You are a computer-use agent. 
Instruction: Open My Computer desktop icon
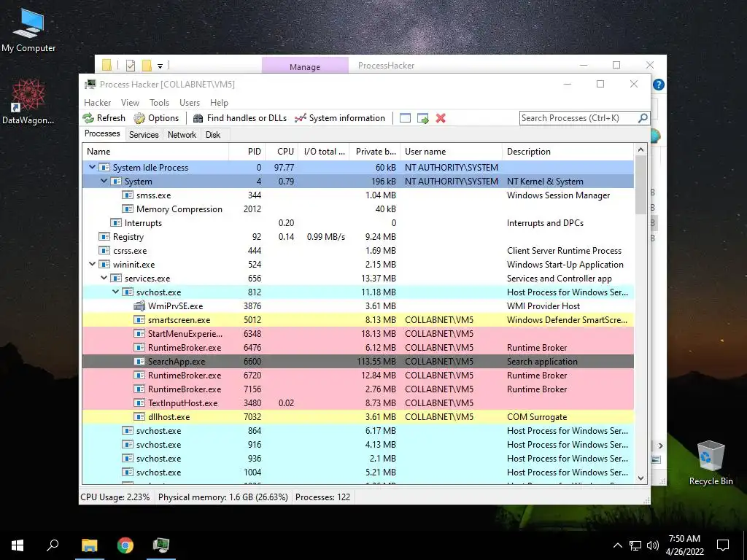28,31
